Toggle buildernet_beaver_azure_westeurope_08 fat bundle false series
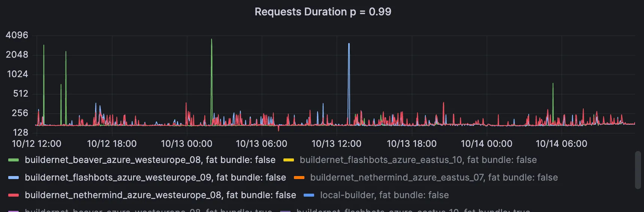This screenshot has height=212, width=644. (150, 160)
